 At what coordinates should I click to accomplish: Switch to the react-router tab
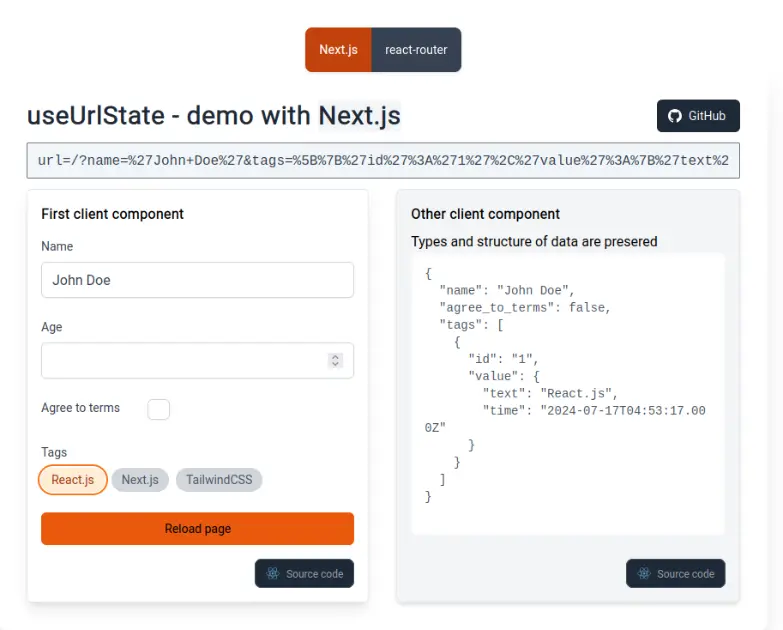click(416, 50)
